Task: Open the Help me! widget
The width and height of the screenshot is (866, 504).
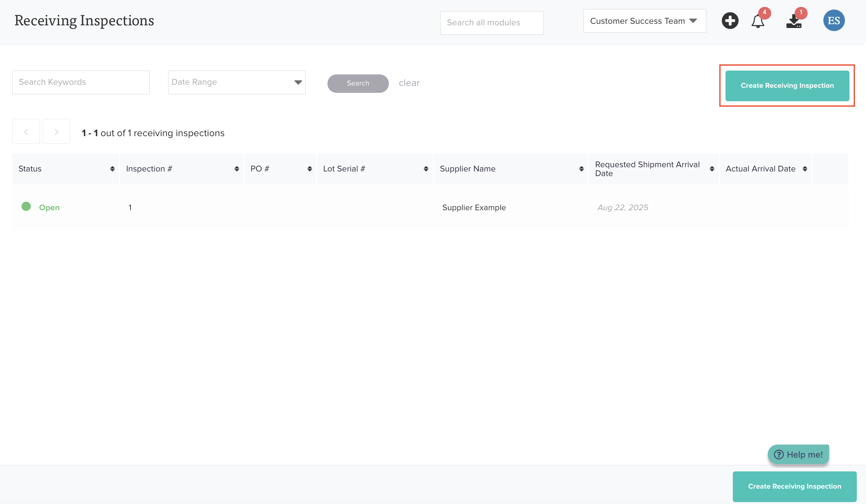Action: [x=798, y=455]
